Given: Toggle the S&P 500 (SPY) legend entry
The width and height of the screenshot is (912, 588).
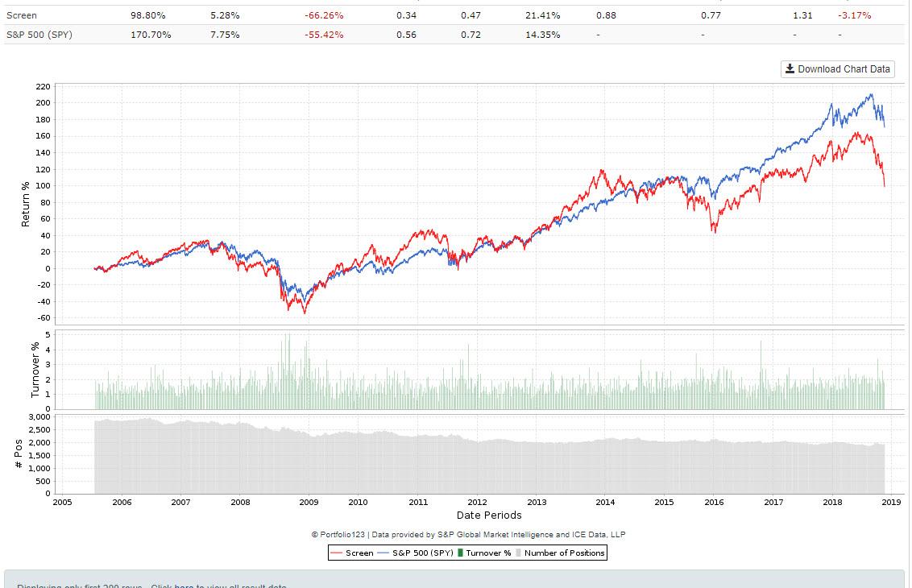Looking at the screenshot, I should 415,553.
